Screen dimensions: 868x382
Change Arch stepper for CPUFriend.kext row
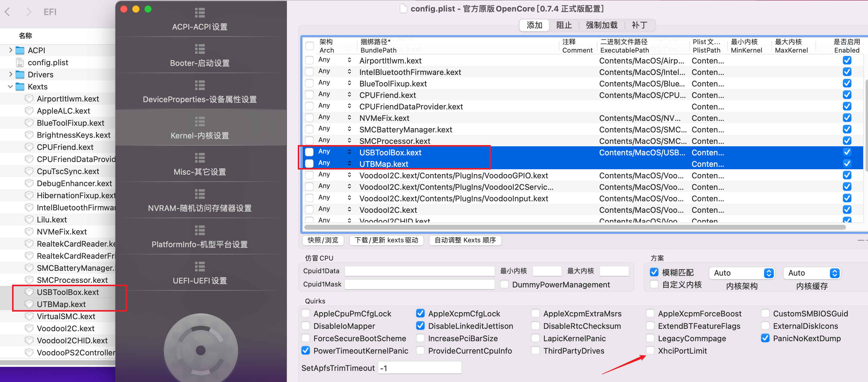point(349,94)
